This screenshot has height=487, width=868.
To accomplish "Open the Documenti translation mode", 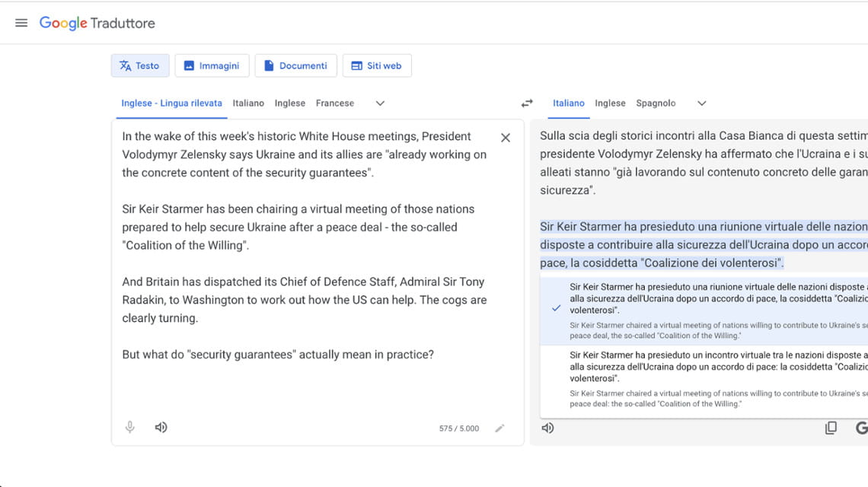I will click(295, 65).
